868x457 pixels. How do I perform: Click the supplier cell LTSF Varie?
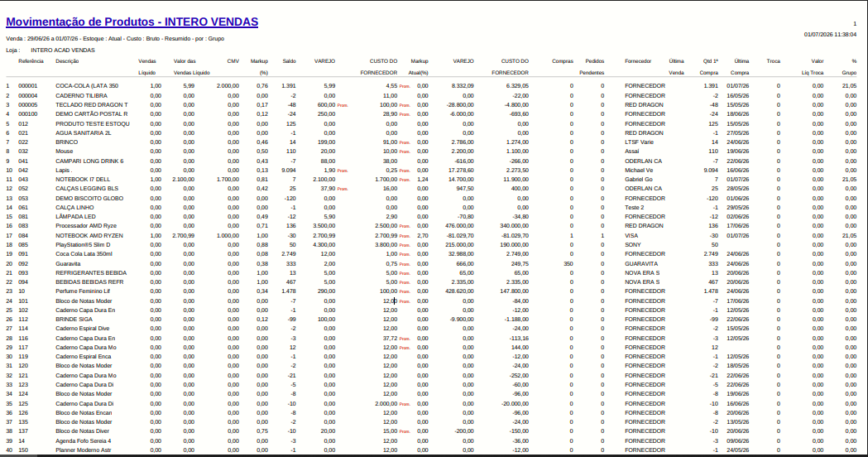pos(640,142)
